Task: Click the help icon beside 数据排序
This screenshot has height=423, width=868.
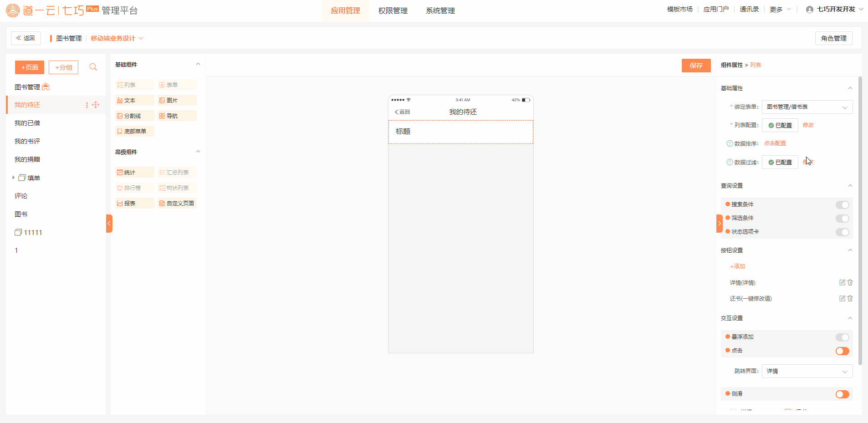Action: coord(730,143)
